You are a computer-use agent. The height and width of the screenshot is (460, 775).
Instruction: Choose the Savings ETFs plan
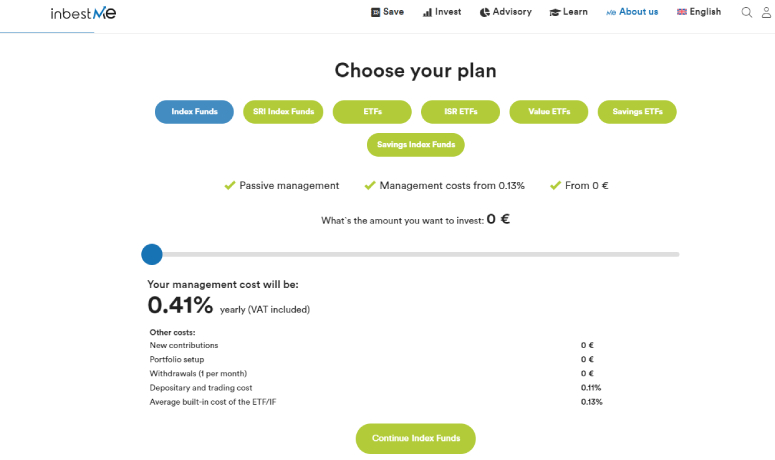coord(637,112)
